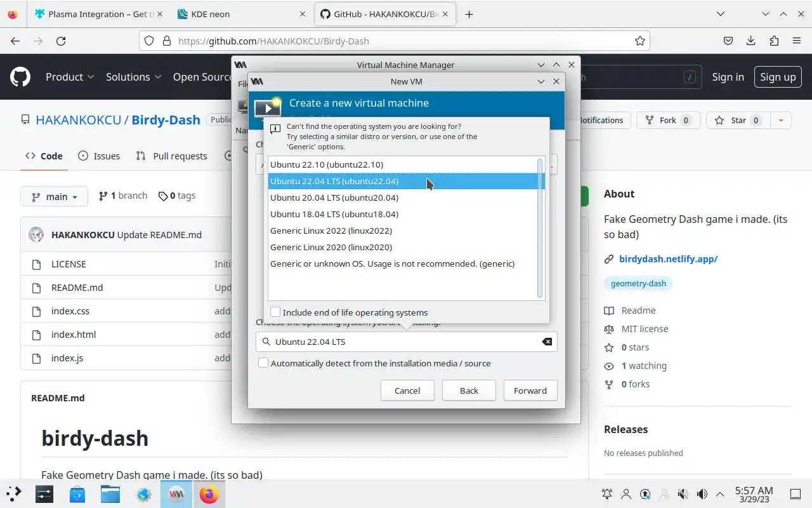Select the GitHub HAKANKOCU tab
The image size is (812, 508).
pyautogui.click(x=386, y=14)
